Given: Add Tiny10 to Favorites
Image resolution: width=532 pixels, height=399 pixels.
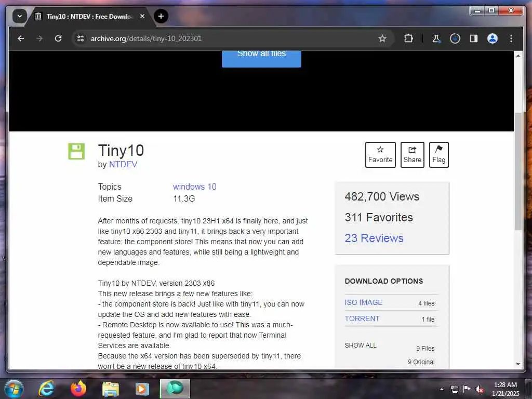Looking at the screenshot, I should (380, 155).
